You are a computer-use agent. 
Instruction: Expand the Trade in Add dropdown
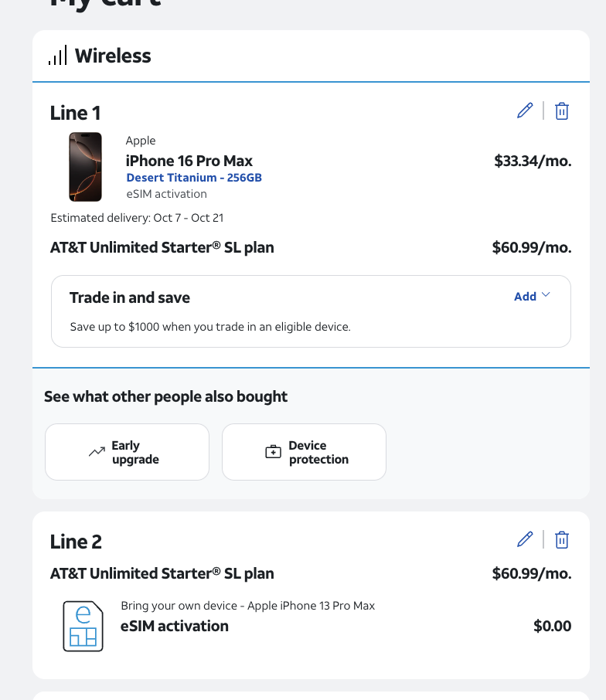(x=532, y=297)
